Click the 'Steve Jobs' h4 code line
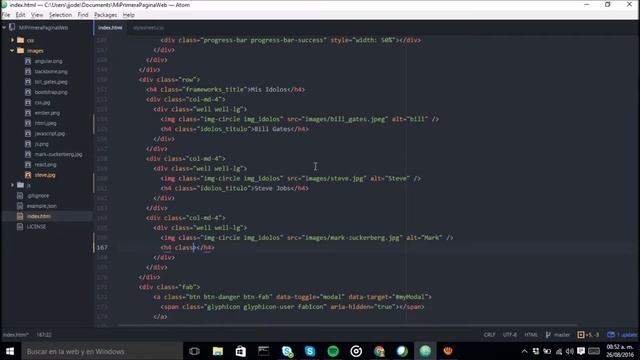This screenshot has height=360, width=640. [235, 188]
